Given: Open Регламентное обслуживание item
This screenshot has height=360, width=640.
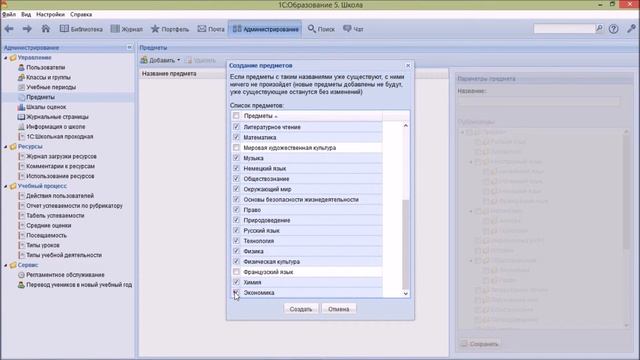Looking at the screenshot, I should point(65,275).
